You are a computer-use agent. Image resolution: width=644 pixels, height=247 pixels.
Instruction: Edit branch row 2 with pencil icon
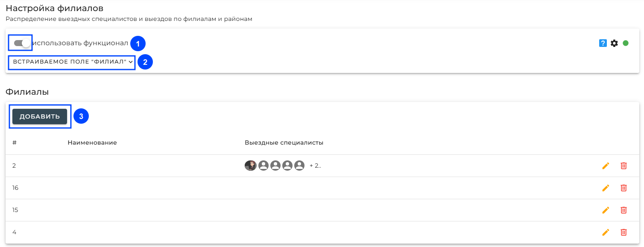[606, 166]
